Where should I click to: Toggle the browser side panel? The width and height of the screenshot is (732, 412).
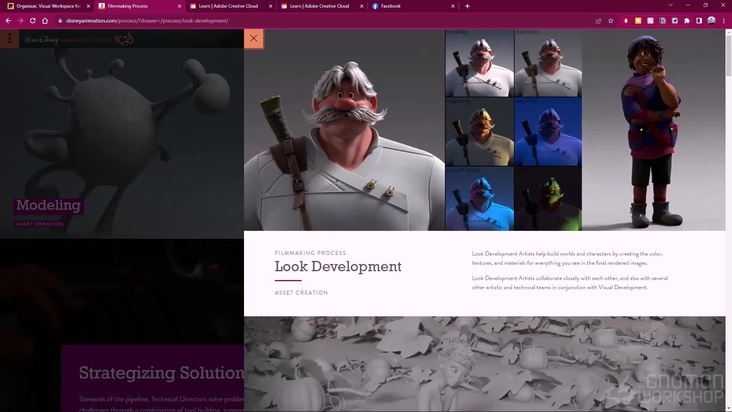click(699, 20)
